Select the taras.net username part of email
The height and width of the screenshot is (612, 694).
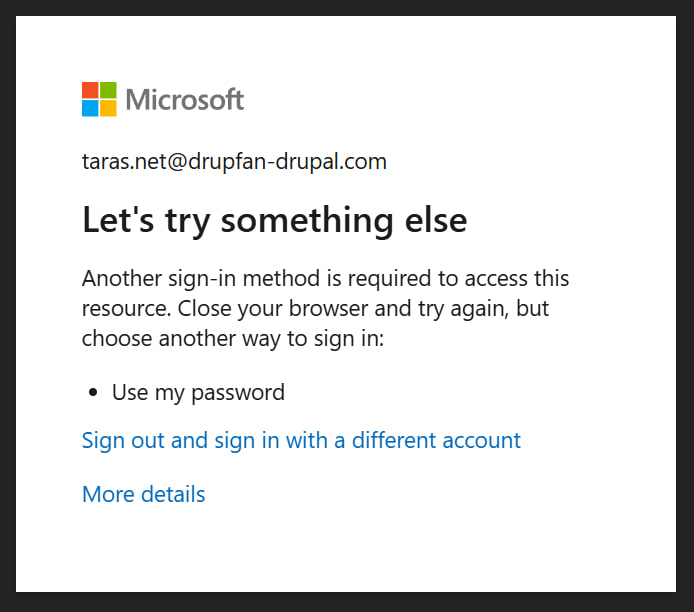click(118, 161)
